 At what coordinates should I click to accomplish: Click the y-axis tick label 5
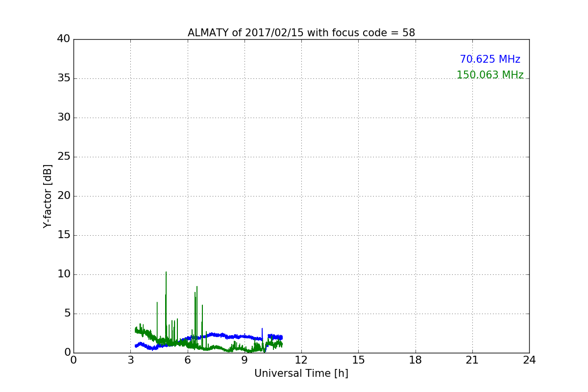pyautogui.click(x=67, y=314)
